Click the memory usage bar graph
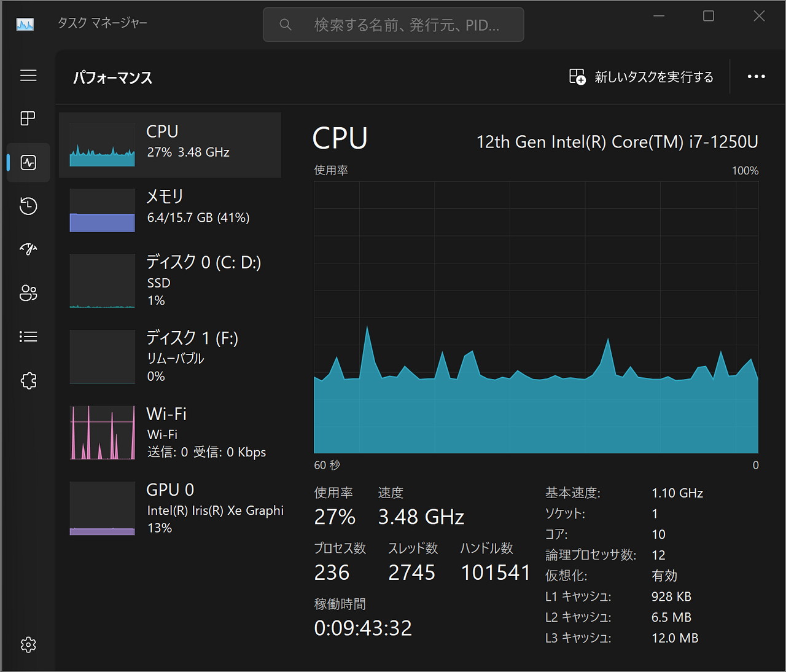This screenshot has width=786, height=672. click(102, 211)
